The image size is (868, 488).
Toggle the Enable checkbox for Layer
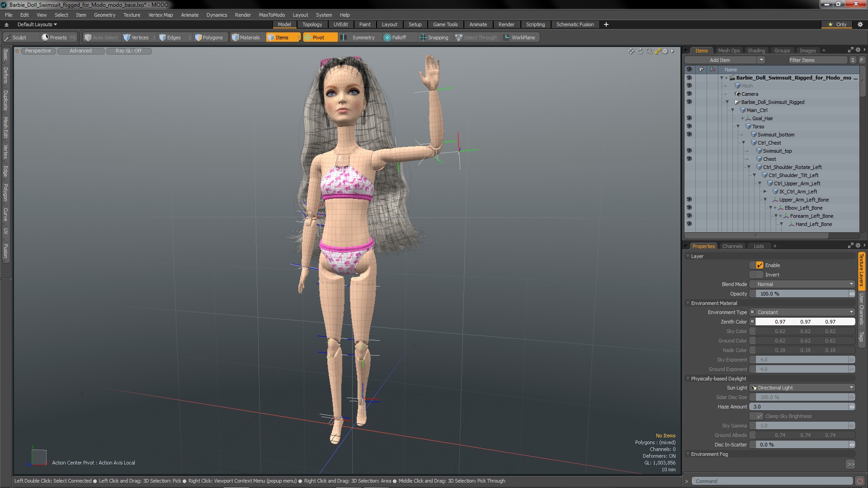pos(759,265)
